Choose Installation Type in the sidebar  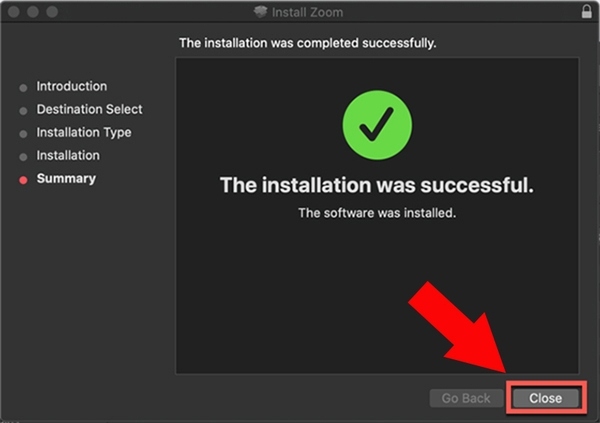[x=84, y=132]
